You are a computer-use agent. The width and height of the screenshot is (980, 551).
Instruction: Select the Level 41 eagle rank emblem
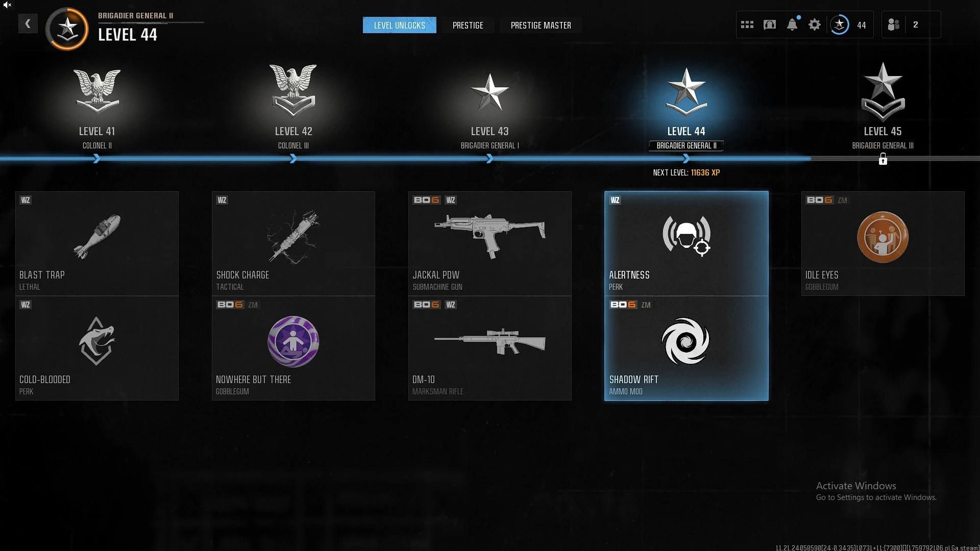point(97,91)
